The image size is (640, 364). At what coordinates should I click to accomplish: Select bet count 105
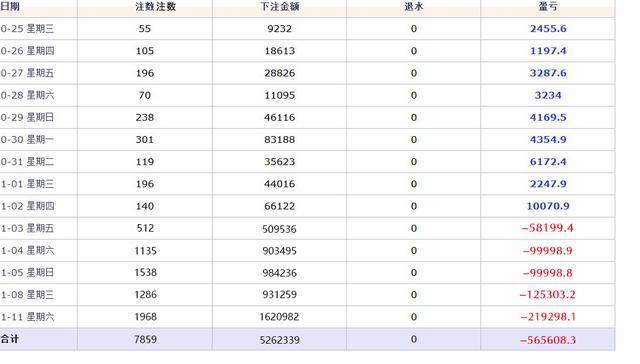[x=145, y=51]
